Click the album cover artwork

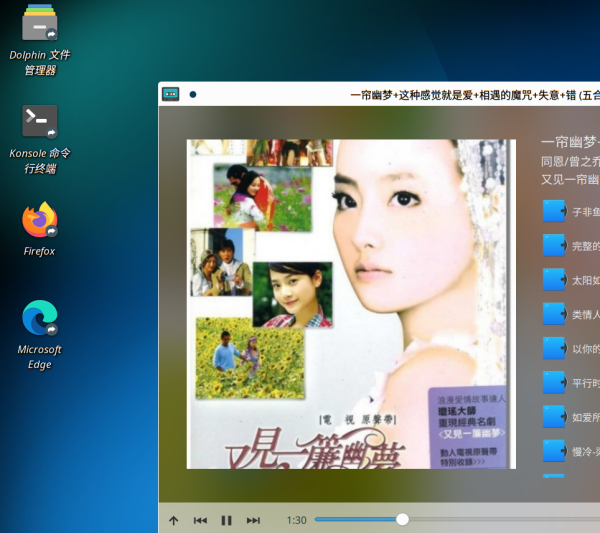[x=351, y=304]
